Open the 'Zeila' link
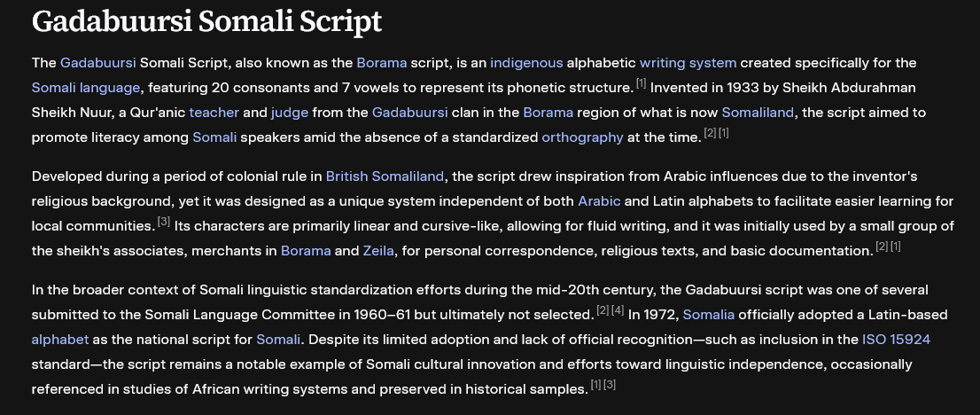980x415 pixels. pos(378,251)
